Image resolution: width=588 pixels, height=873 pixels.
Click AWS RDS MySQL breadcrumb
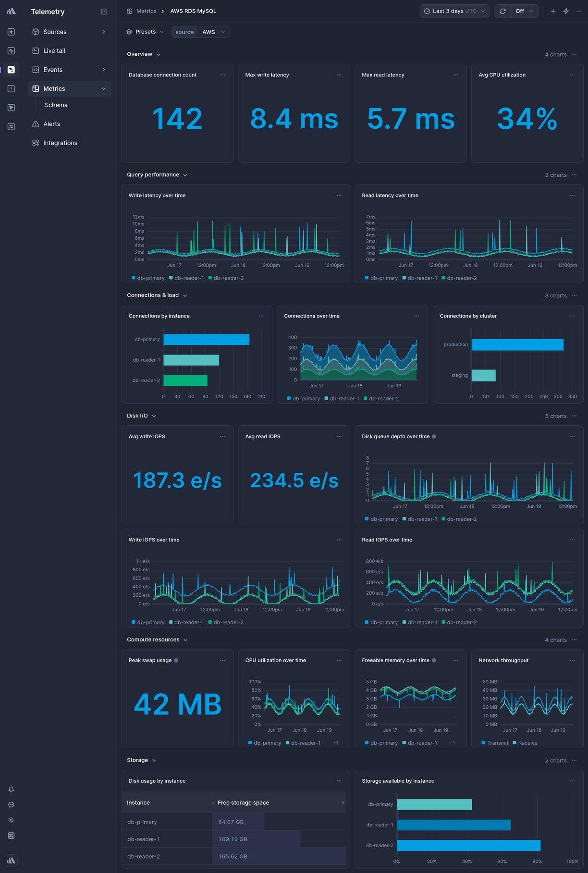click(x=193, y=11)
